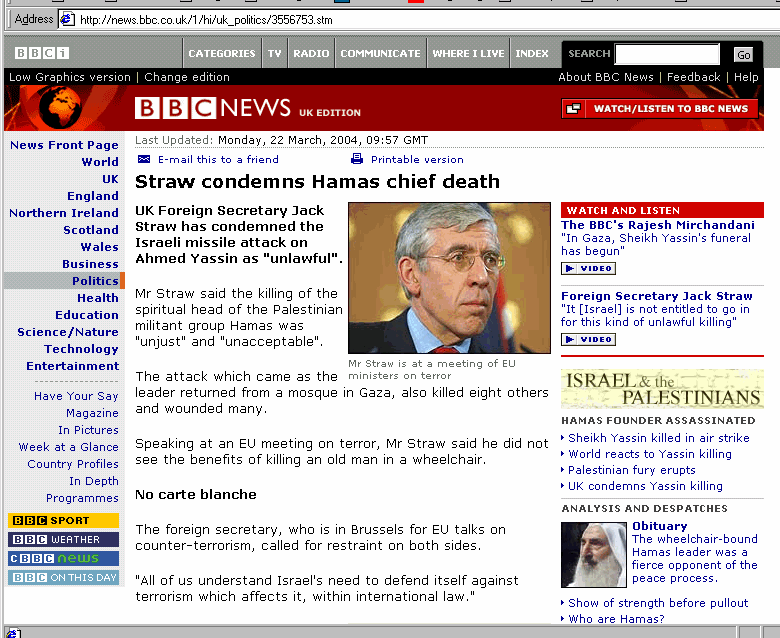Click the globe graphic in the BBC News banner
Screen dimensions: 780x638
click(x=60, y=107)
